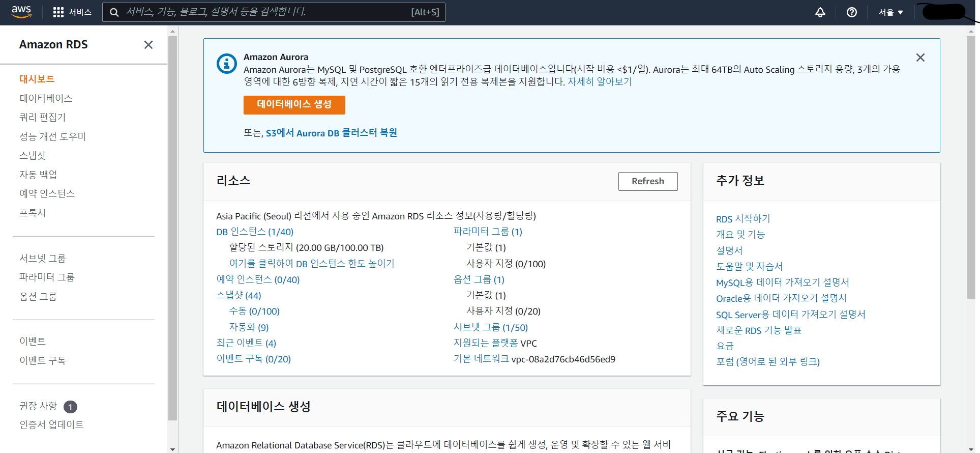980x453 pixels.
Task: Open the 요금 link
Action: pyautogui.click(x=725, y=346)
